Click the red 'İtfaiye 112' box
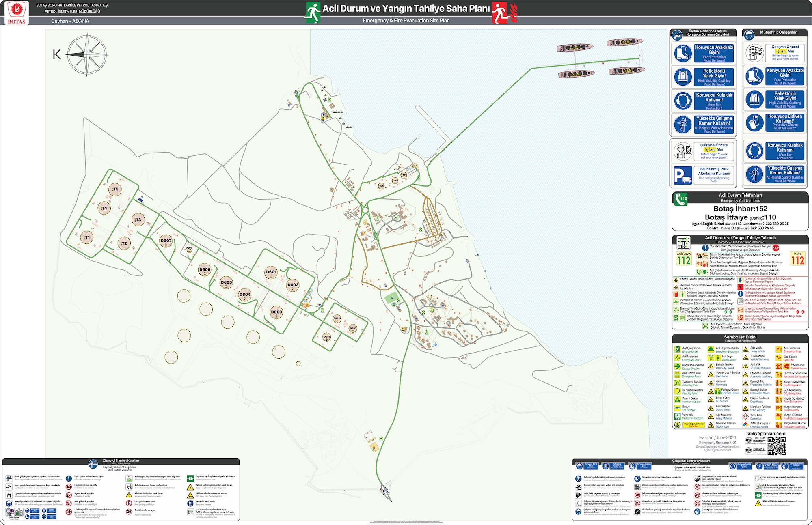Viewport: 812px width, 525px height. 797,258
